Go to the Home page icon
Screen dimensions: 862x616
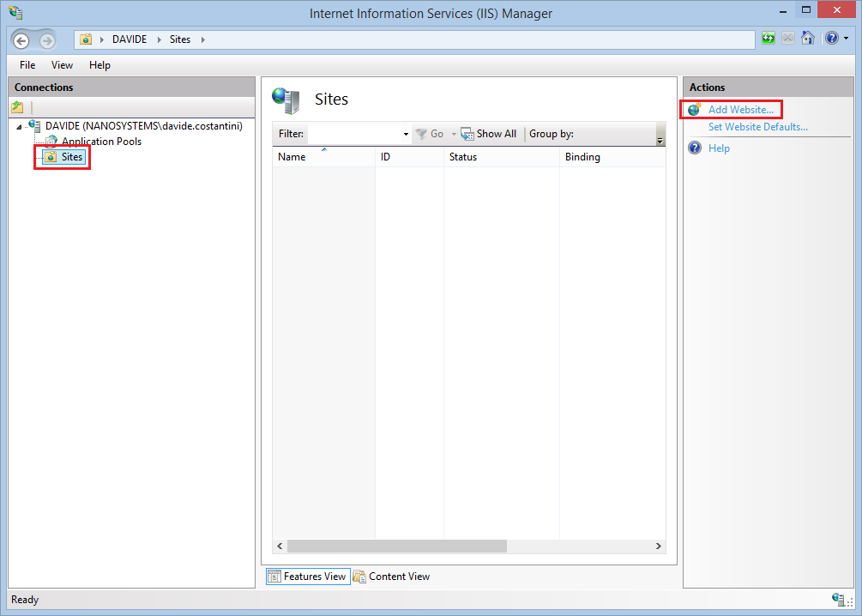[x=808, y=39]
